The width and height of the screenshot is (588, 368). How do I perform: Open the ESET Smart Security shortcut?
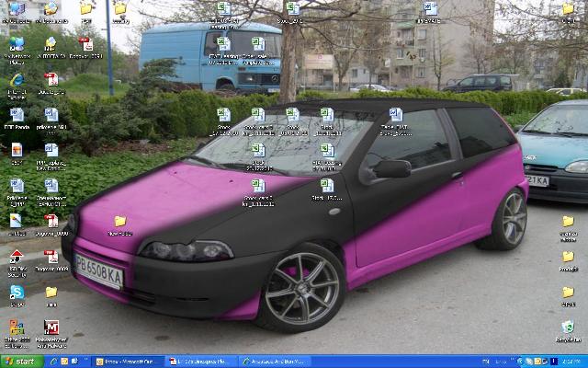(x=17, y=259)
